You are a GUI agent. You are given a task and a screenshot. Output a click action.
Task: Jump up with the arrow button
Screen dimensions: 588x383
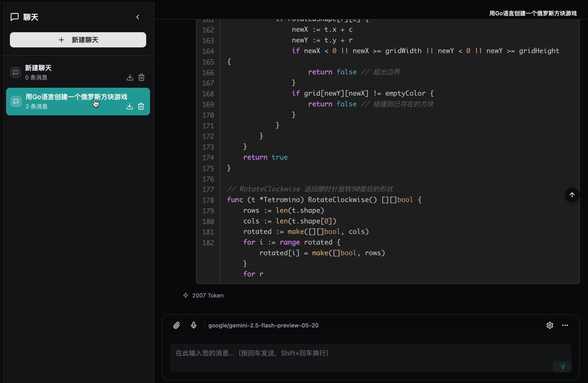(572, 195)
